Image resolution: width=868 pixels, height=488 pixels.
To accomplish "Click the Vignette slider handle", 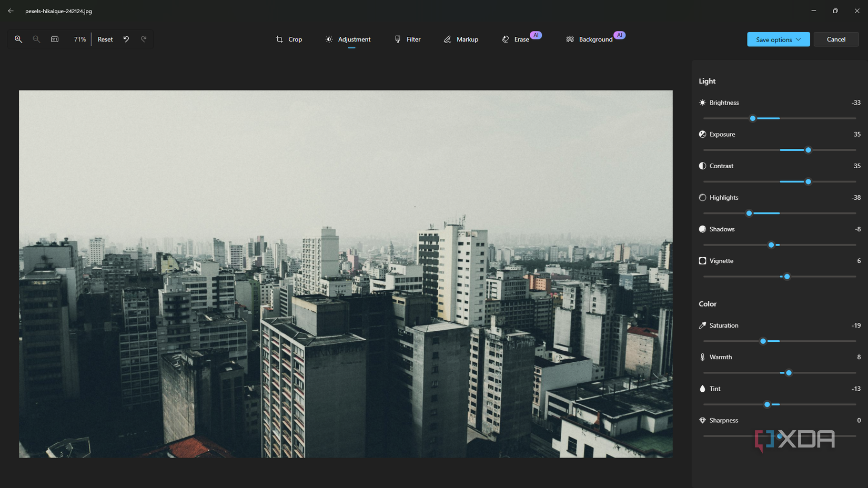I will (786, 276).
